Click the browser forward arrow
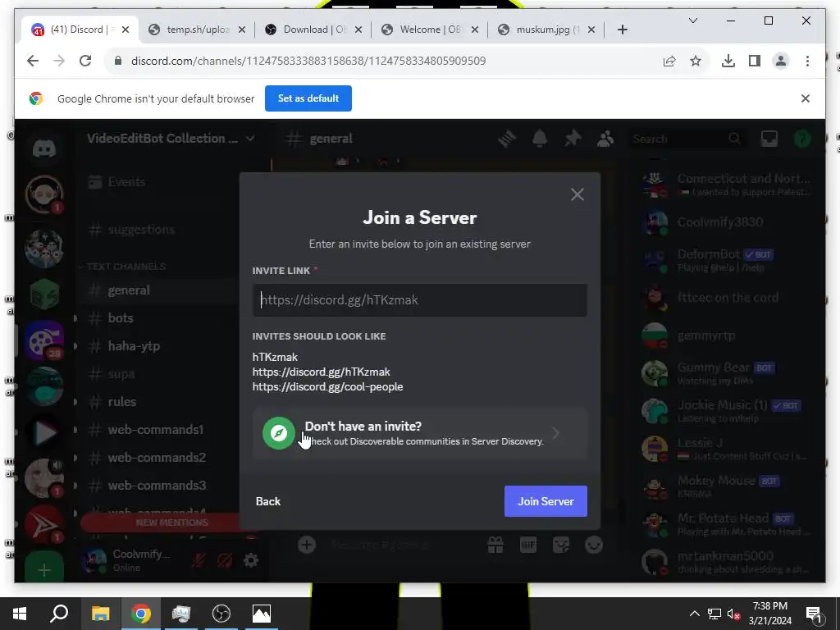Screen dimensions: 840x630 [59, 61]
